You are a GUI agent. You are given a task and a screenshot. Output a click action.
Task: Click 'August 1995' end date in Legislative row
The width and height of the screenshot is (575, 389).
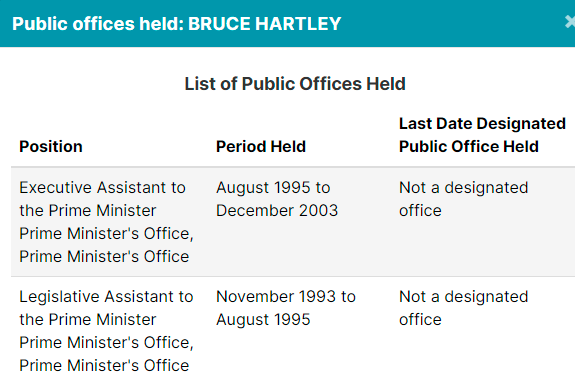(x=263, y=320)
